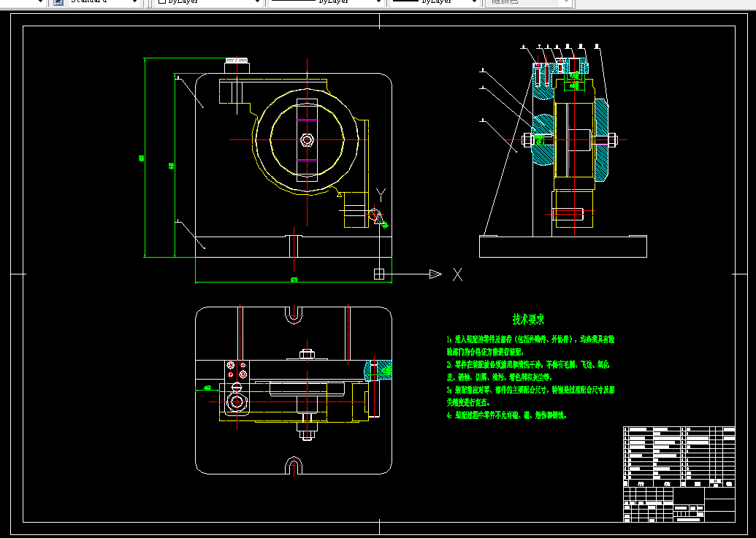
Task: Click the Y axis label of UCS icon
Action: (x=381, y=195)
